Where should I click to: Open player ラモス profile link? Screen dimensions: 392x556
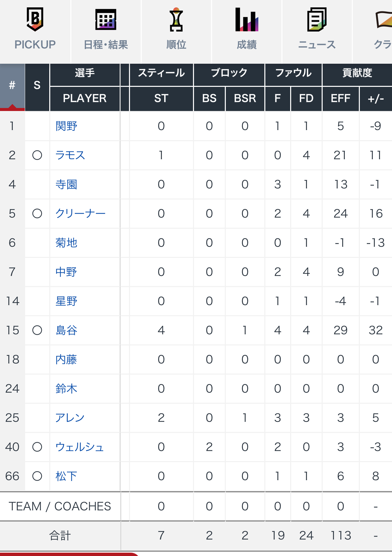pyautogui.click(x=70, y=155)
